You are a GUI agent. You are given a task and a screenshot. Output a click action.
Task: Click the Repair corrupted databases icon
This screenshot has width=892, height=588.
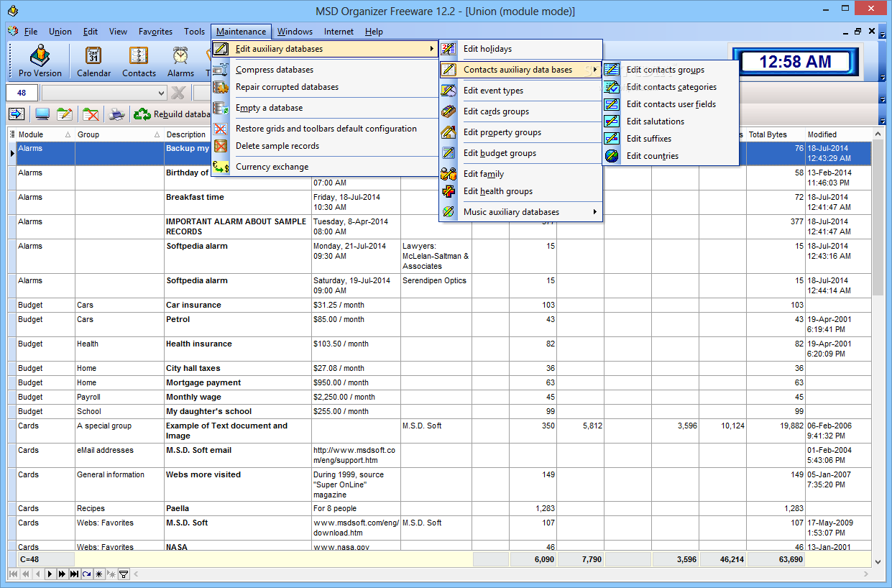point(221,87)
